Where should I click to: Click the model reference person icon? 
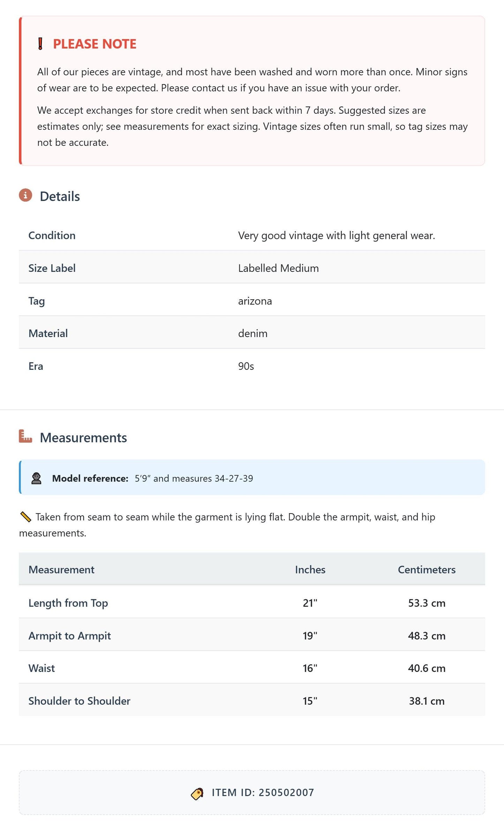[x=36, y=478]
